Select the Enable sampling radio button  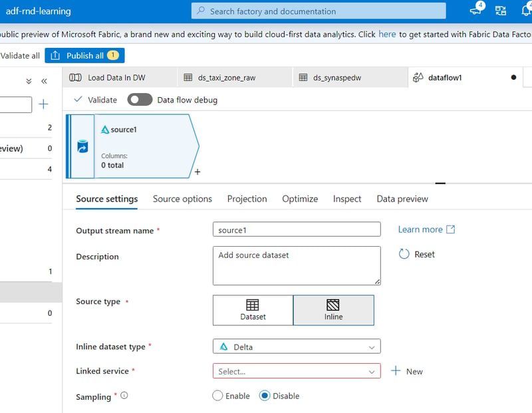click(217, 396)
